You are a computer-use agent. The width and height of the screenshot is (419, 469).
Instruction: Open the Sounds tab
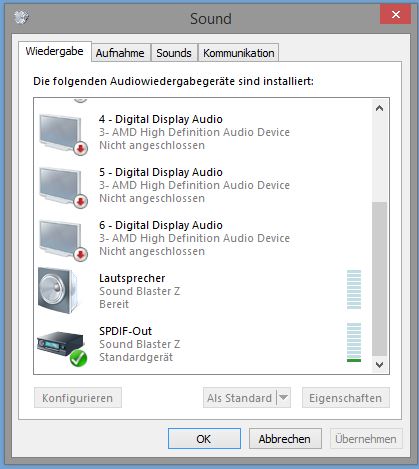click(x=174, y=53)
